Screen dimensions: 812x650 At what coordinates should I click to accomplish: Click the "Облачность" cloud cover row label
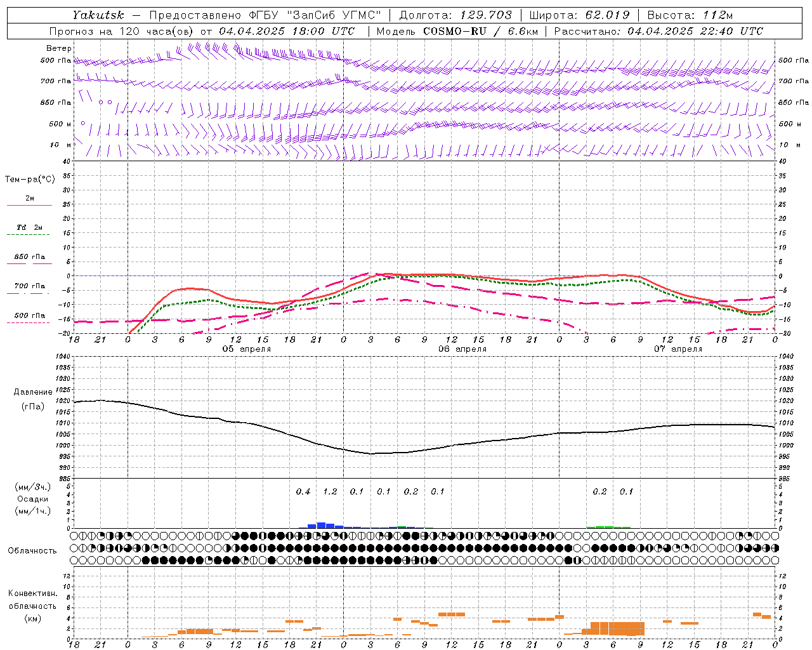[x=32, y=550]
